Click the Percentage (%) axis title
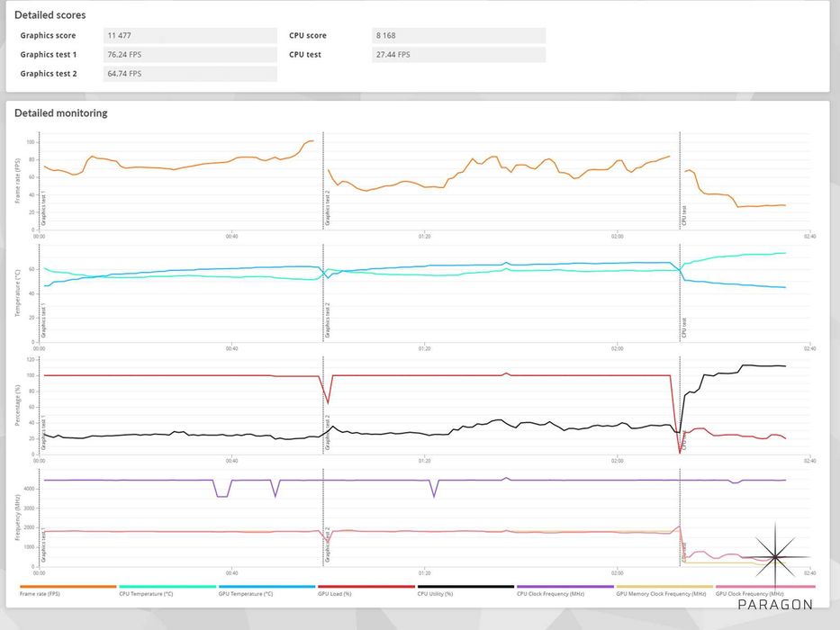 point(18,406)
